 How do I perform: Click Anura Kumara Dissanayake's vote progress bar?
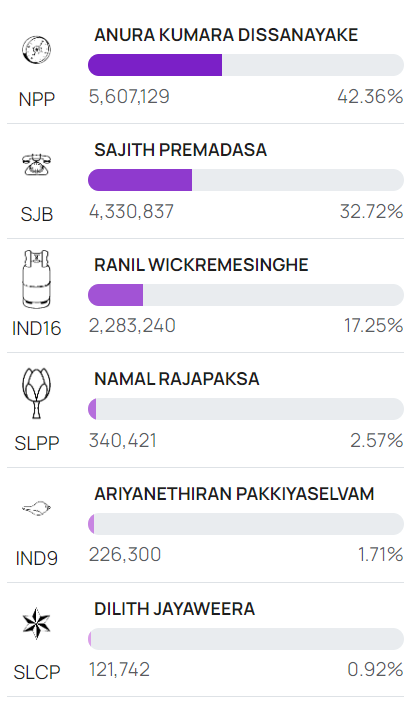click(246, 65)
